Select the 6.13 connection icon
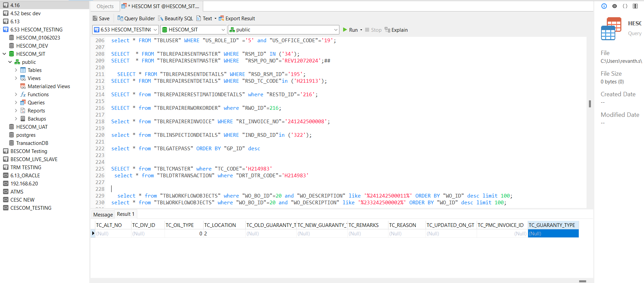 click(6, 21)
